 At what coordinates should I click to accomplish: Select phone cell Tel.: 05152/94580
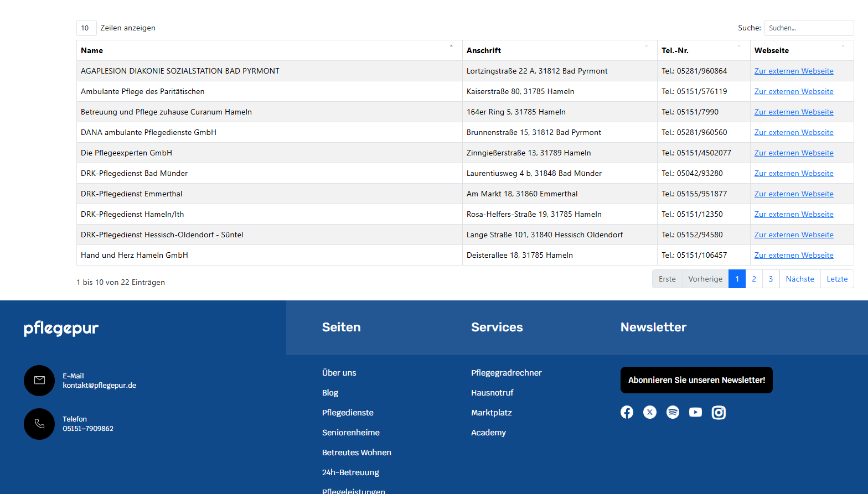tap(704, 235)
